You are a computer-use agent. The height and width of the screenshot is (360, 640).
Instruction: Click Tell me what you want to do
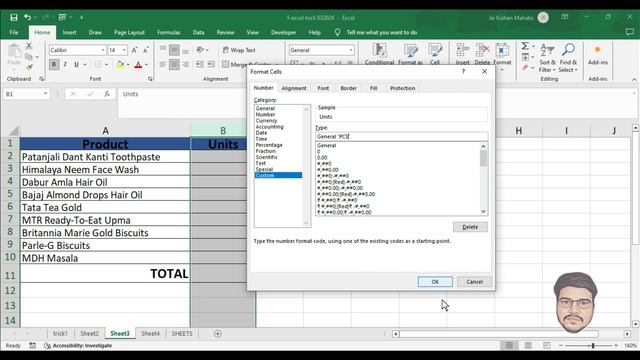point(382,32)
